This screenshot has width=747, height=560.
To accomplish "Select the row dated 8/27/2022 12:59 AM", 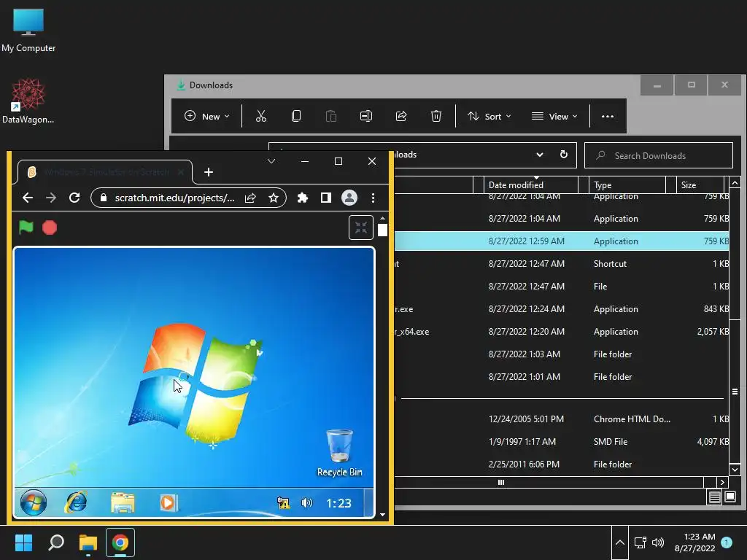I will [x=561, y=241].
